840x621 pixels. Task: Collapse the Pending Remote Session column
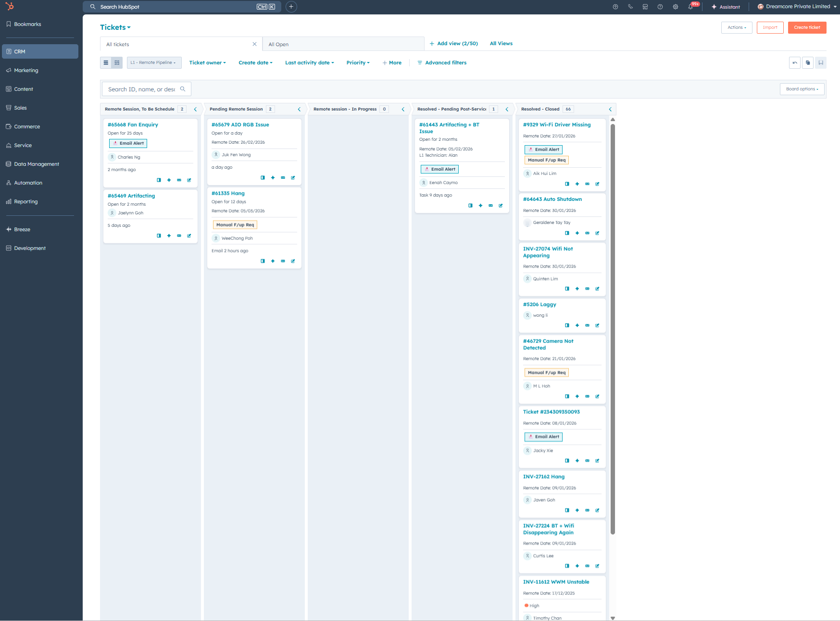tap(299, 109)
